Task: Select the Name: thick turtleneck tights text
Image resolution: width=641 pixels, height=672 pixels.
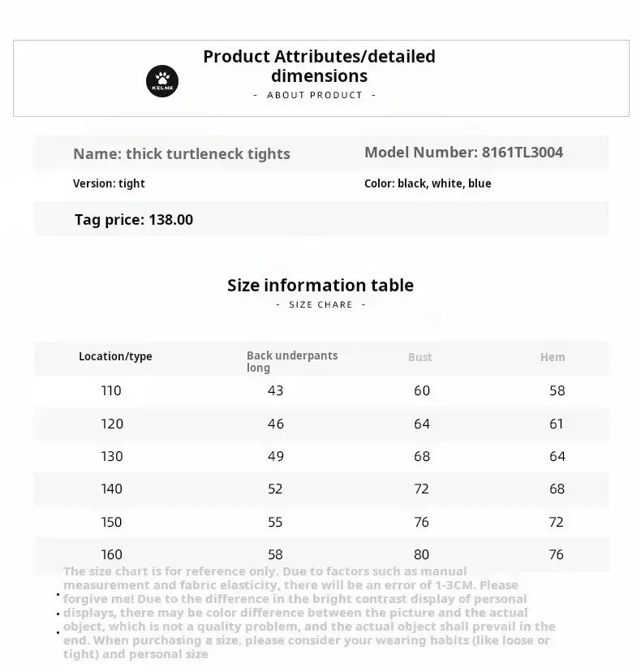Action: point(181,153)
